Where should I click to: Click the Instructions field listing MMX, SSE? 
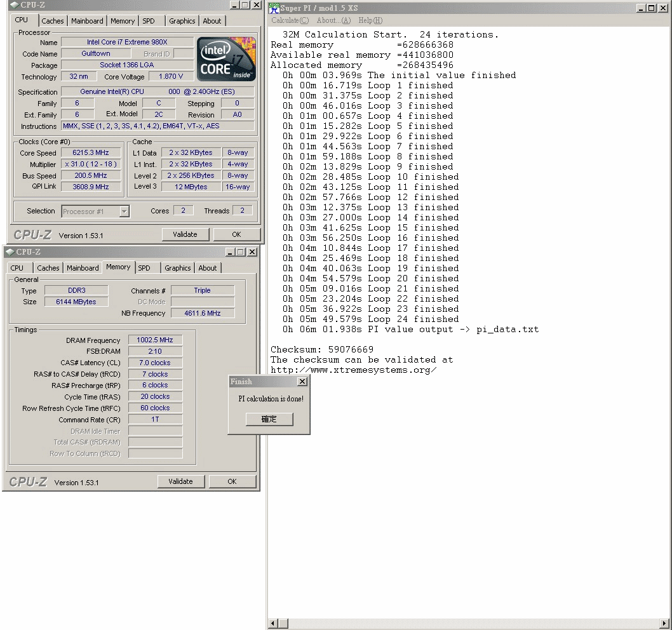[158, 126]
